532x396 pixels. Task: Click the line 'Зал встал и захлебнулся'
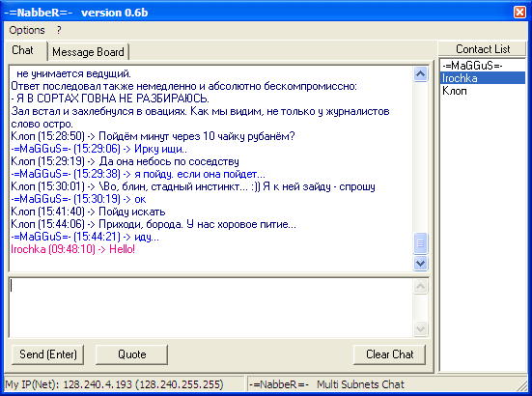200,111
